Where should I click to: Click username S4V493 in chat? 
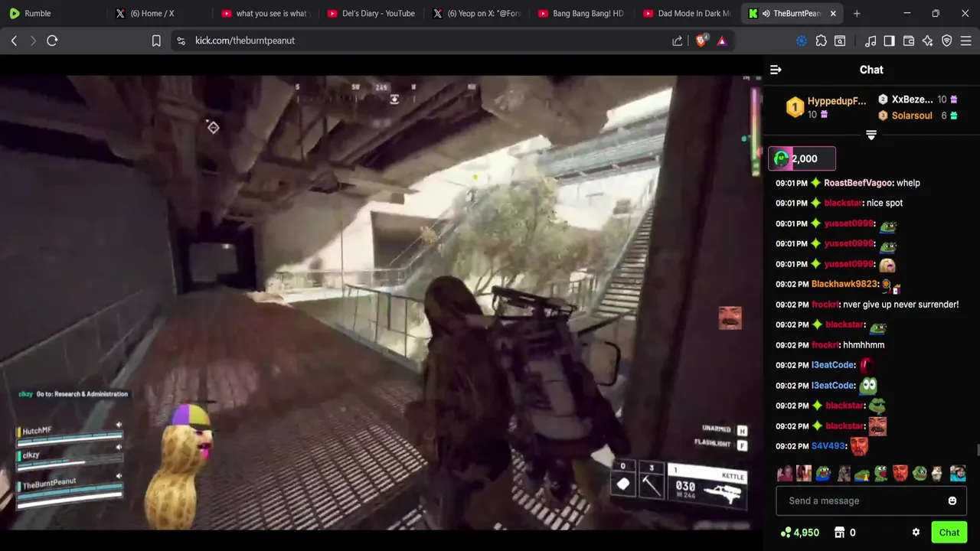828,446
